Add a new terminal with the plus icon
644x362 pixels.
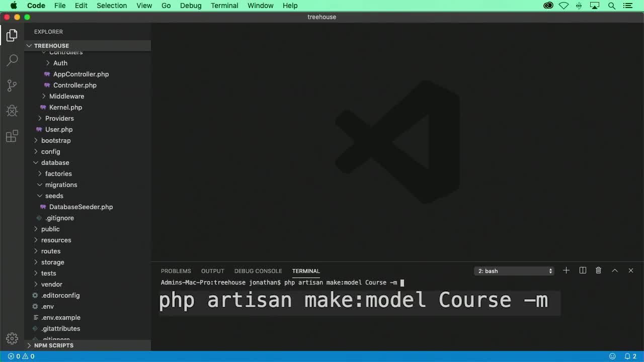pos(566,270)
